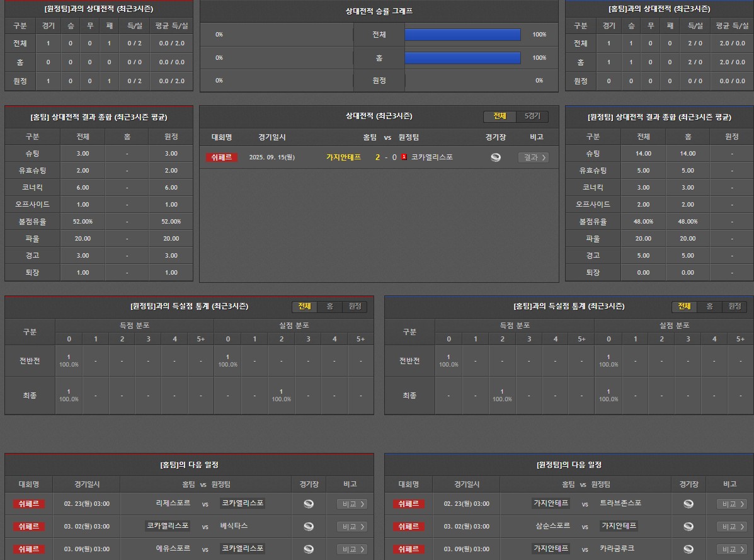754x560 pixels.
Task: Open 비교 for 리제스포르 vs 코카엘리스포
Action: click(x=351, y=504)
